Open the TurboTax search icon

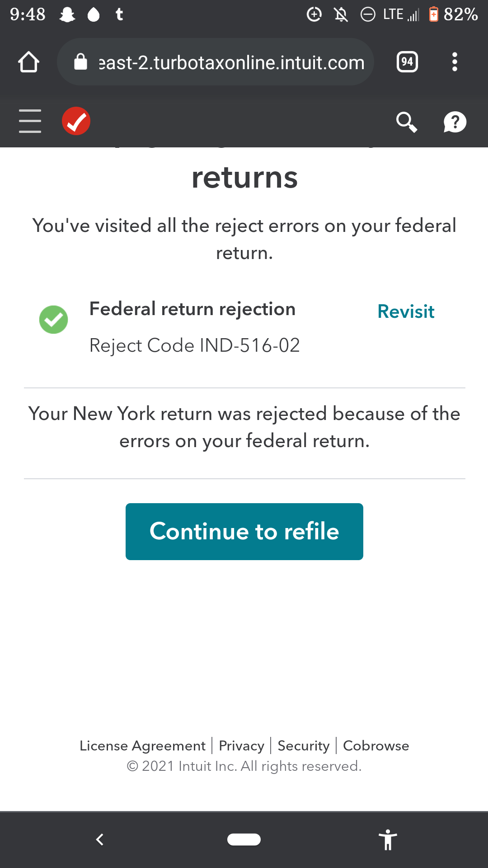click(406, 122)
